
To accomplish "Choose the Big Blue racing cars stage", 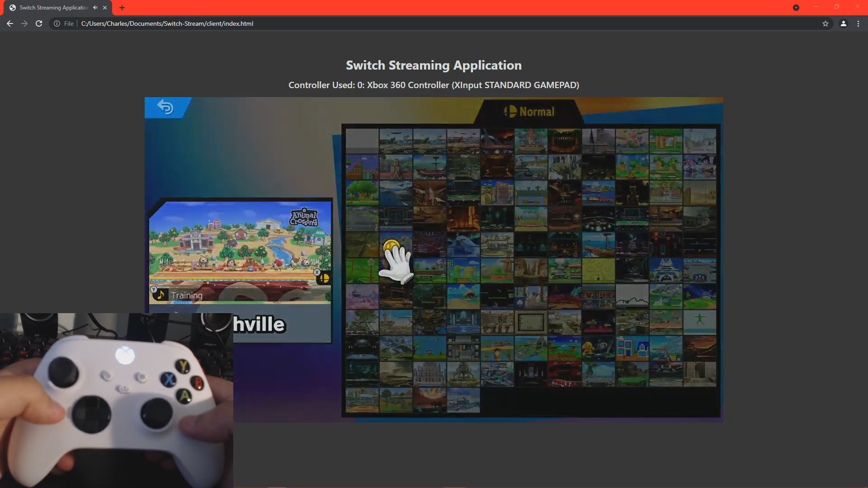I will click(598, 193).
